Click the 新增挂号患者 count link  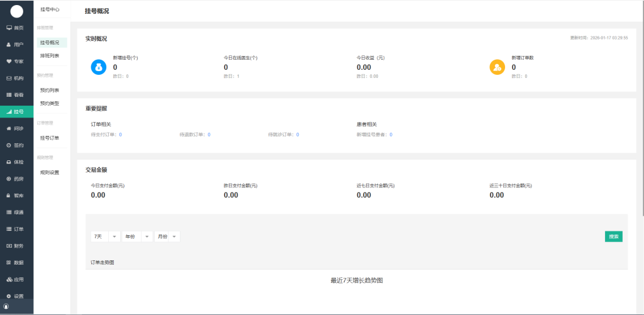[391, 135]
